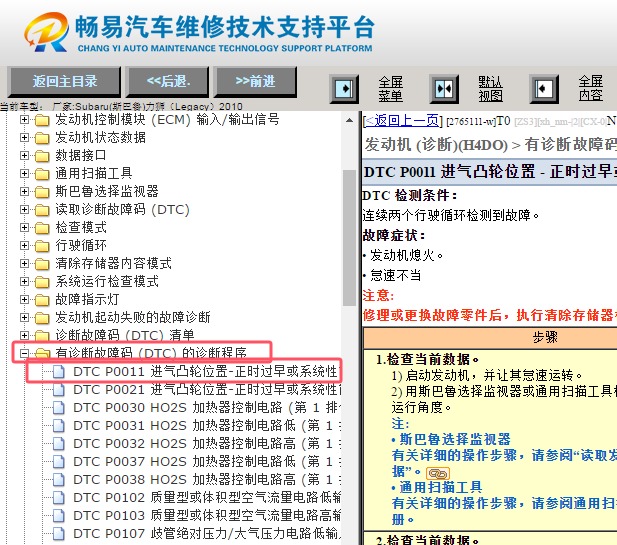Click the folder icon for 行驶循环
The image size is (617, 545).
pyautogui.click(x=42, y=246)
